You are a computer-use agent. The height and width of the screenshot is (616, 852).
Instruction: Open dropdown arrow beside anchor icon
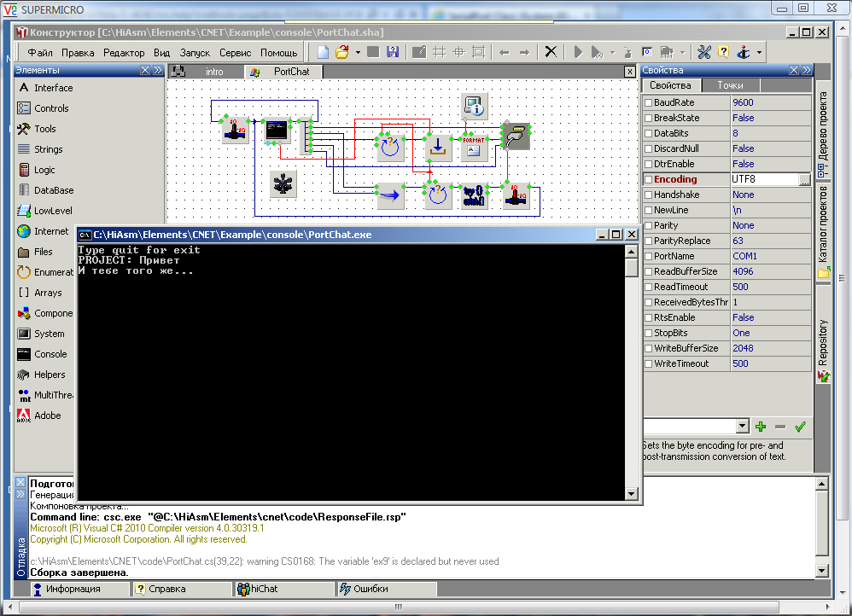pos(759,52)
